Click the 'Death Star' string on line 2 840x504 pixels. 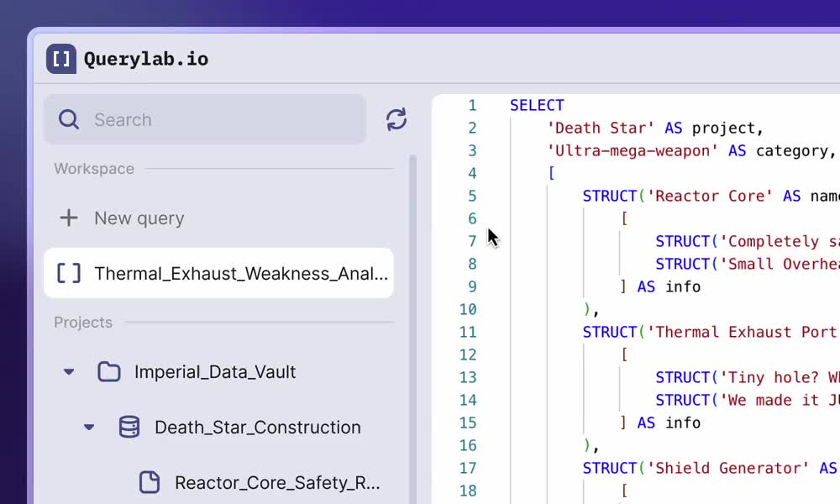602,128
